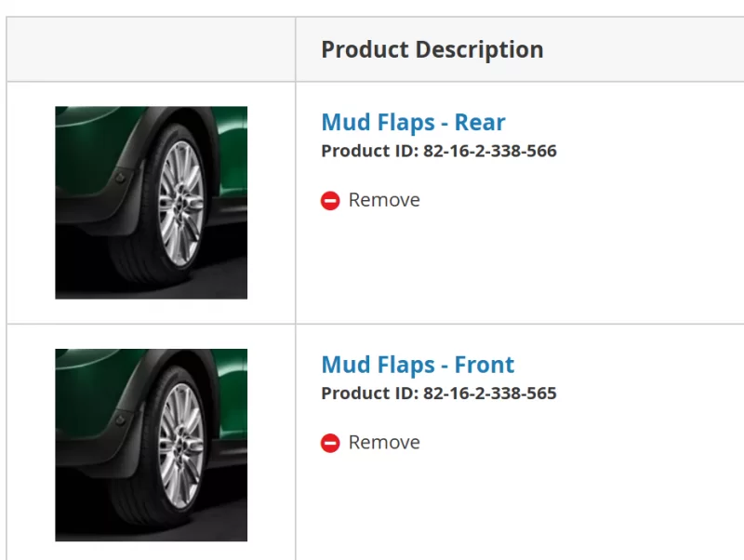Click the Remove text under Mud Flaps - Rear
The height and width of the screenshot is (560, 744).
384,200
